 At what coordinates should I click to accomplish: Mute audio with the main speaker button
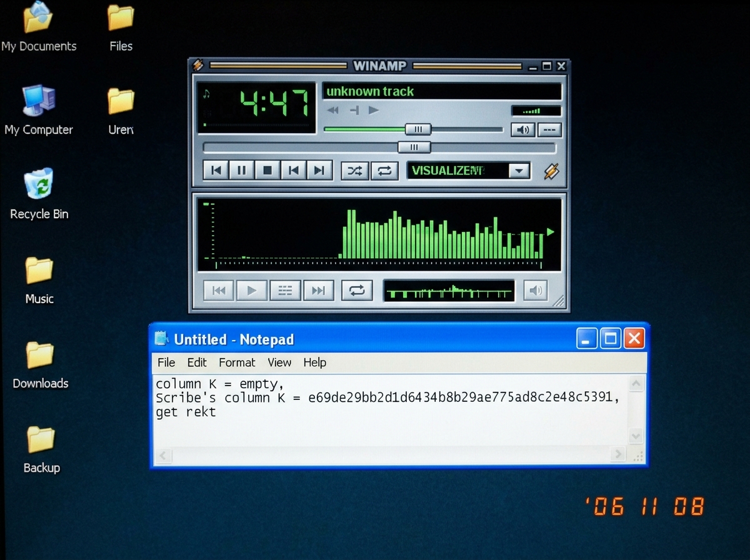(x=522, y=130)
